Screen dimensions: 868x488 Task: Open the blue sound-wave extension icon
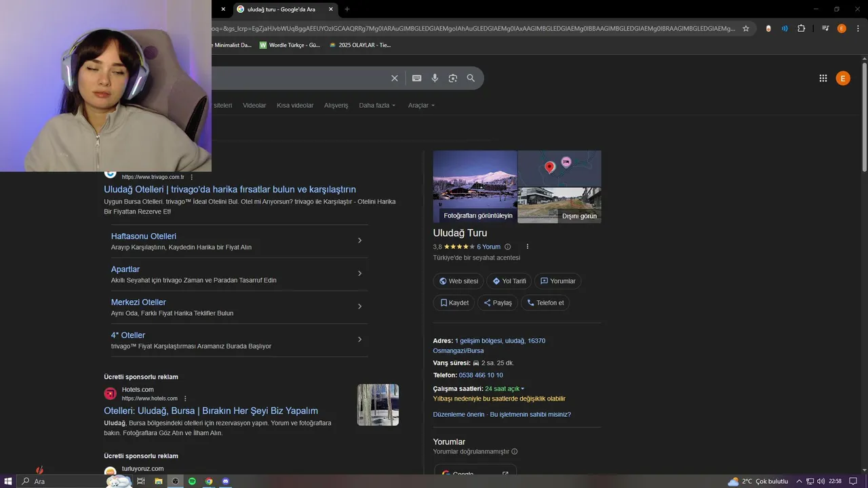pos(785,28)
